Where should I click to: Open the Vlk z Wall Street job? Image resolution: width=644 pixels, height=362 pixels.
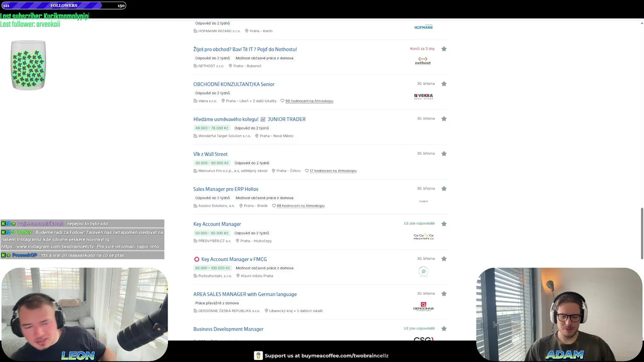tap(210, 154)
